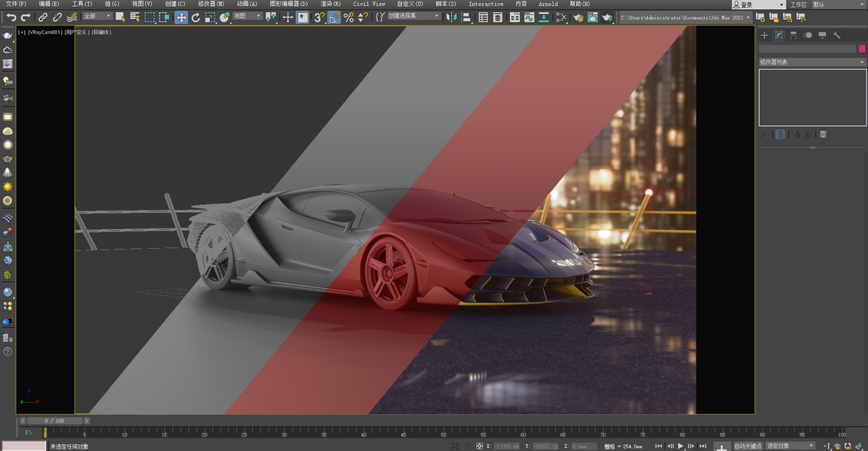Image resolution: width=868 pixels, height=451 pixels.
Task: Open the Curve Editor icon
Action: point(530,18)
